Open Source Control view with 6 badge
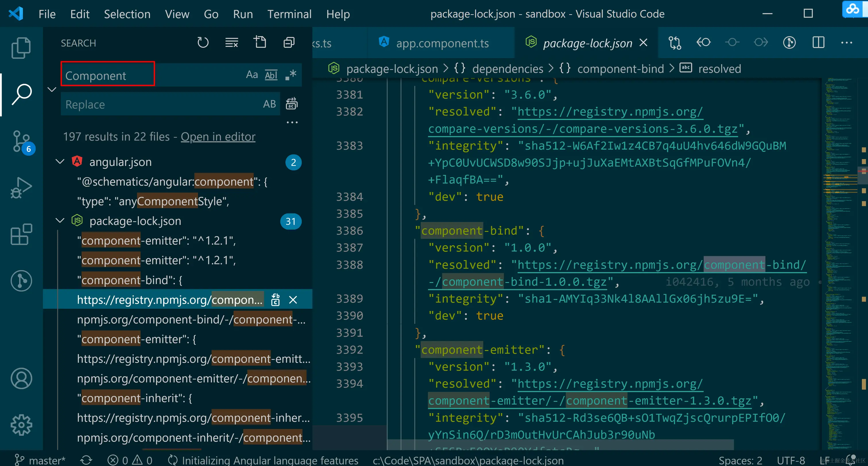 point(21,141)
